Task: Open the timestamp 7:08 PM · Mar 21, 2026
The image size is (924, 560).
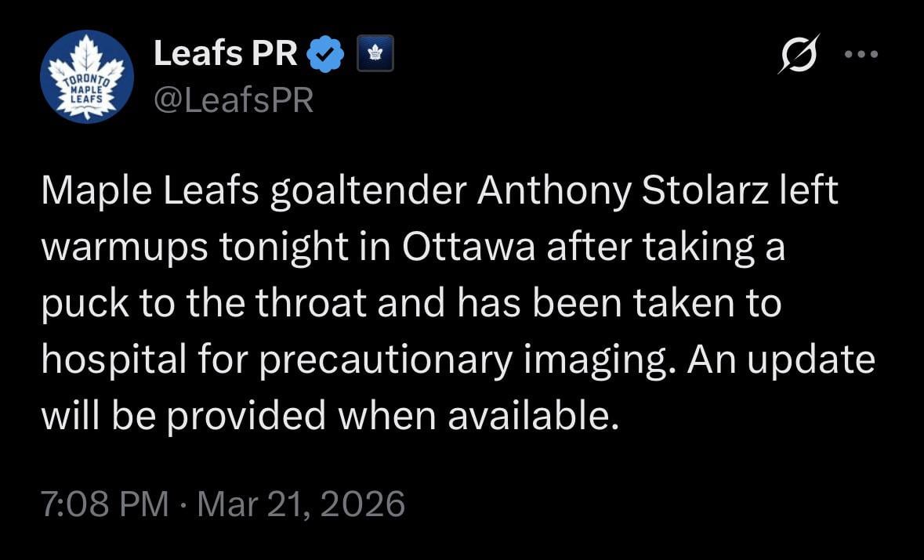Action: [x=224, y=504]
